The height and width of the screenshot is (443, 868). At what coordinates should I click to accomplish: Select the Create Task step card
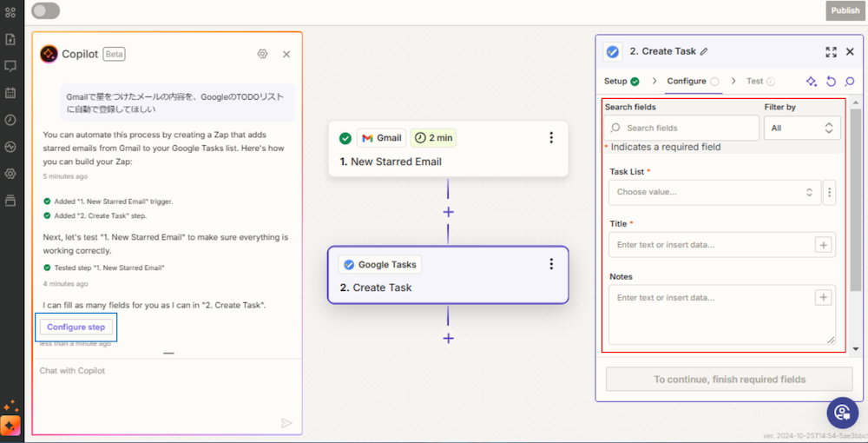coord(448,274)
